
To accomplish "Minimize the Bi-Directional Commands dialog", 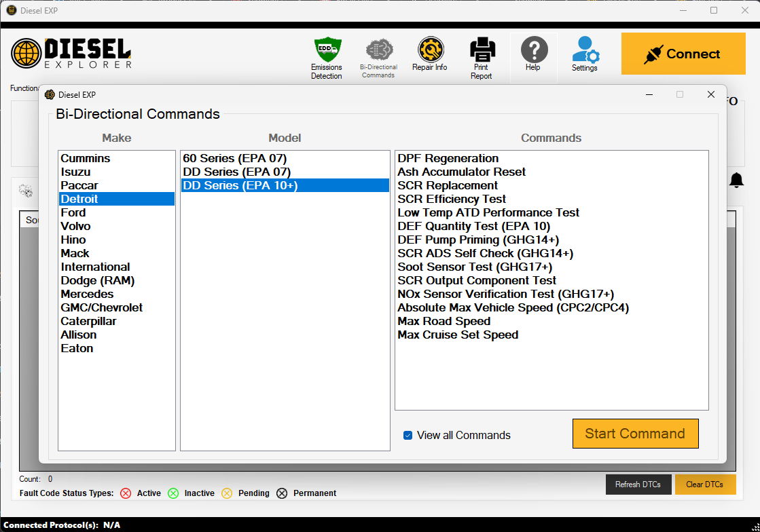I will [649, 94].
